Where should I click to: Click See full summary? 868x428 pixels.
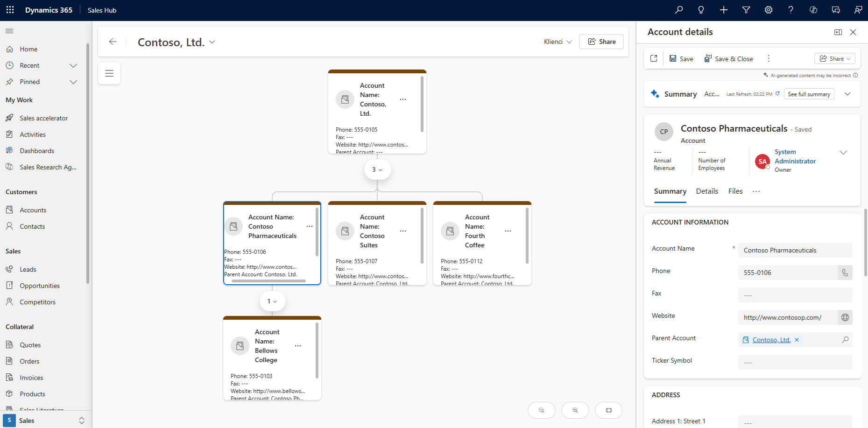pos(809,94)
